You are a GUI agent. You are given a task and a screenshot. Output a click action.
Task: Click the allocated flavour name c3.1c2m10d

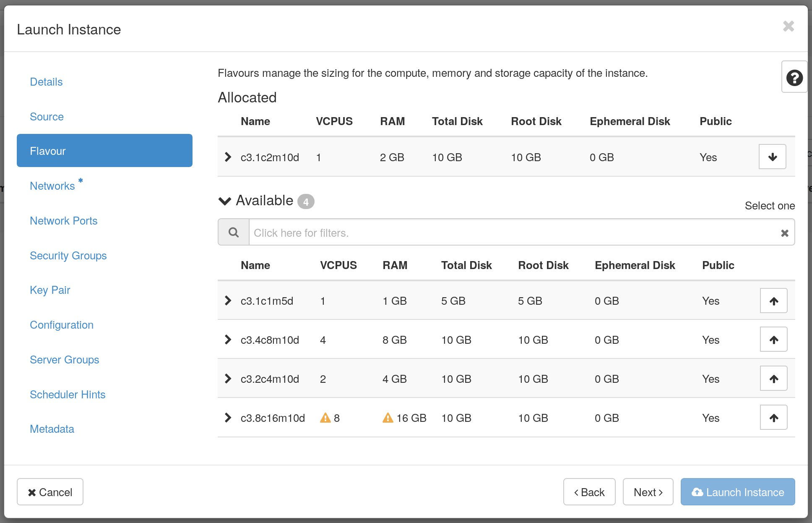(x=270, y=157)
